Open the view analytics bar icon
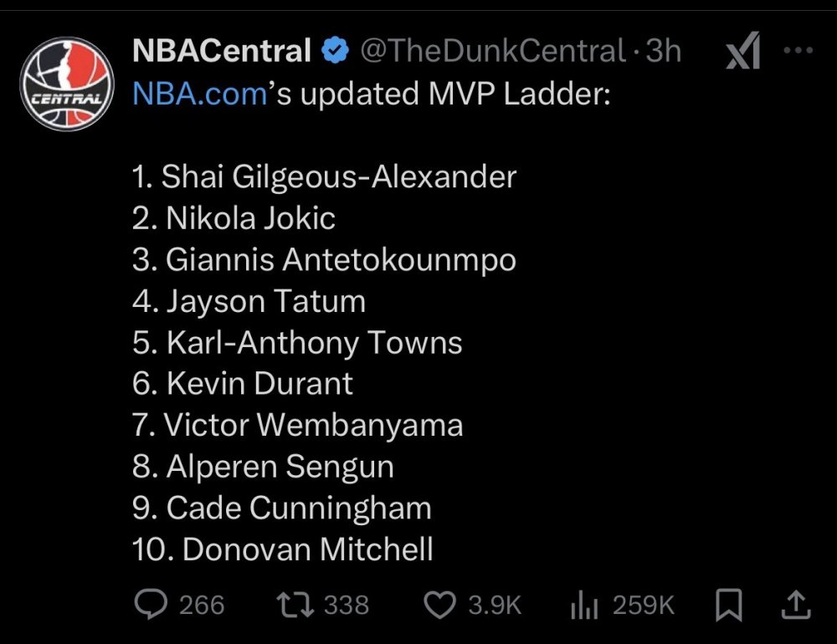837x644 pixels. (583, 606)
